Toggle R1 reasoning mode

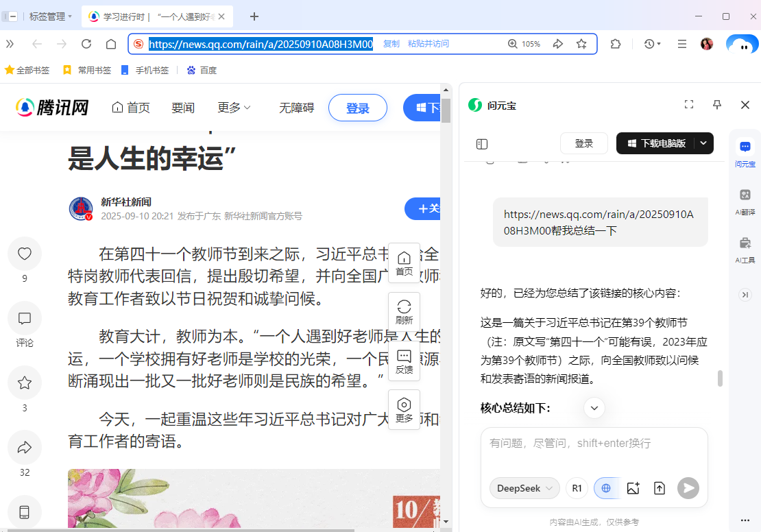(x=577, y=488)
